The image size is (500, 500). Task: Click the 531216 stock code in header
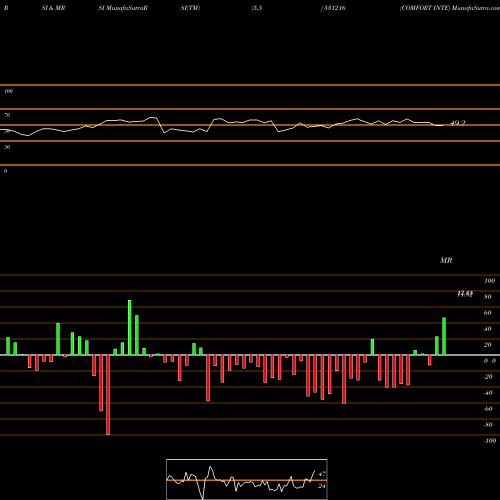pyautogui.click(x=335, y=8)
